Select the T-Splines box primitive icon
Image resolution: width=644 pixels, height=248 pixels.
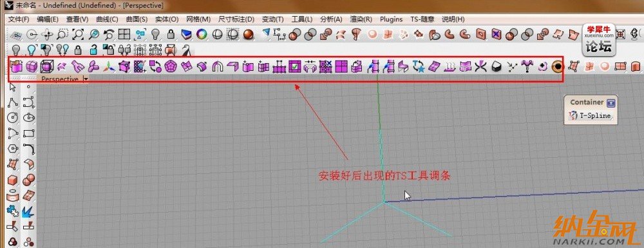[x=17, y=66]
